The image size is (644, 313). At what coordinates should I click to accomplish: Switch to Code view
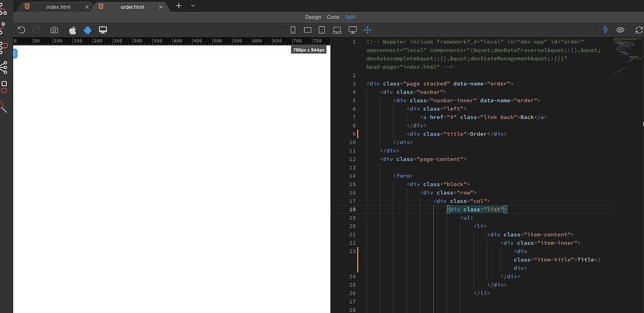click(333, 17)
